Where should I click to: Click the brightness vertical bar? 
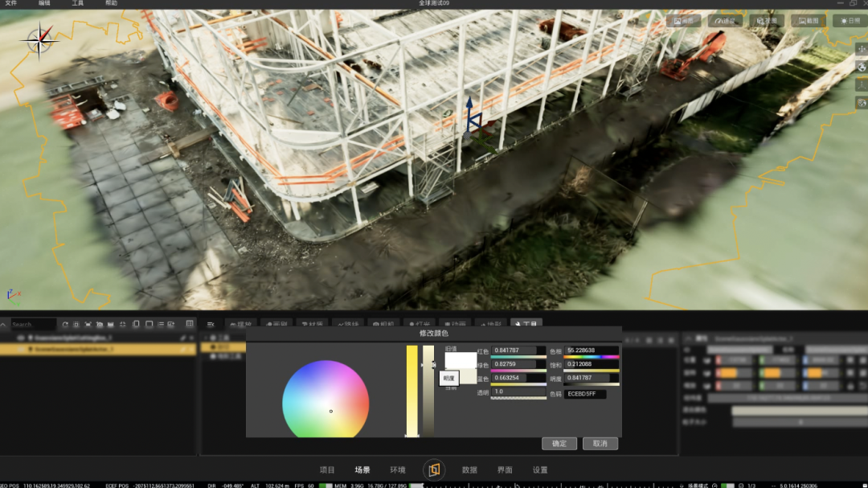428,391
